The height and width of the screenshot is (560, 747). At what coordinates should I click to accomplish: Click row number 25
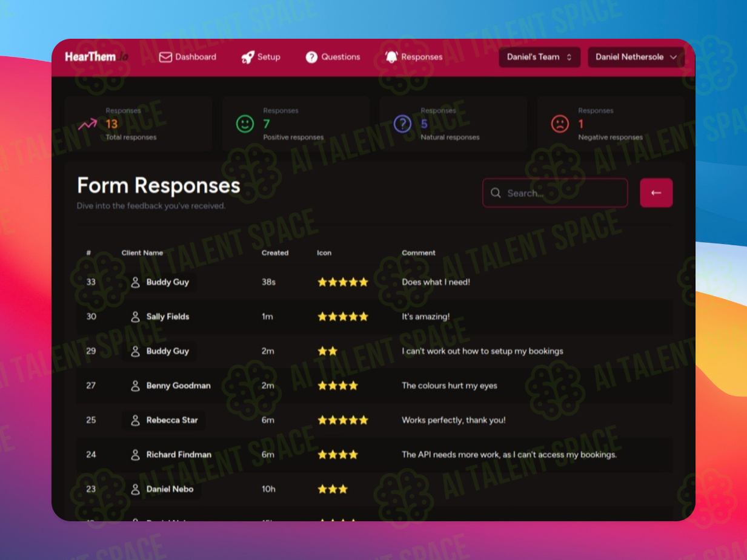pyautogui.click(x=91, y=420)
